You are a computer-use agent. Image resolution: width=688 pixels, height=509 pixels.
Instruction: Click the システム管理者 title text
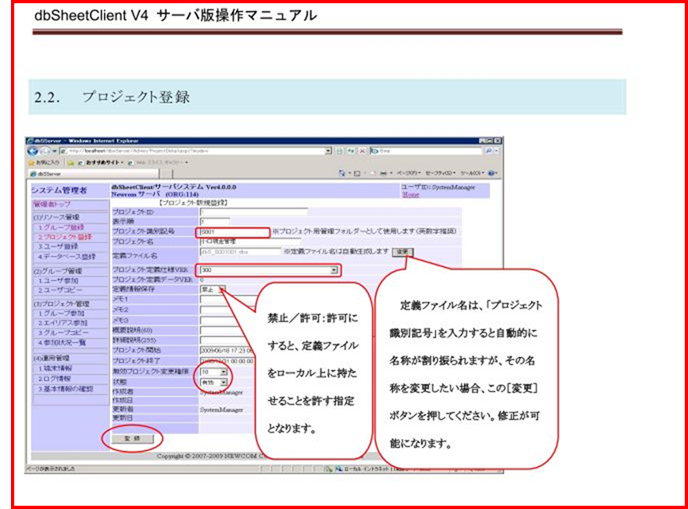pyautogui.click(x=59, y=190)
